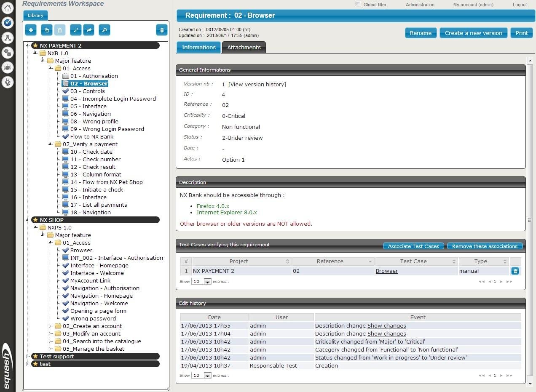Select the Requirements workspace icon

pos(8,23)
